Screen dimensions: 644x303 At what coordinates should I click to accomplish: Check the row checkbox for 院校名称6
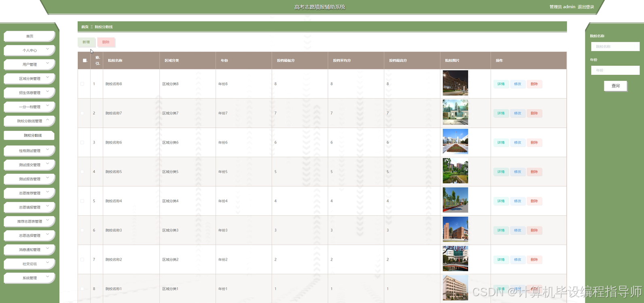click(82, 143)
